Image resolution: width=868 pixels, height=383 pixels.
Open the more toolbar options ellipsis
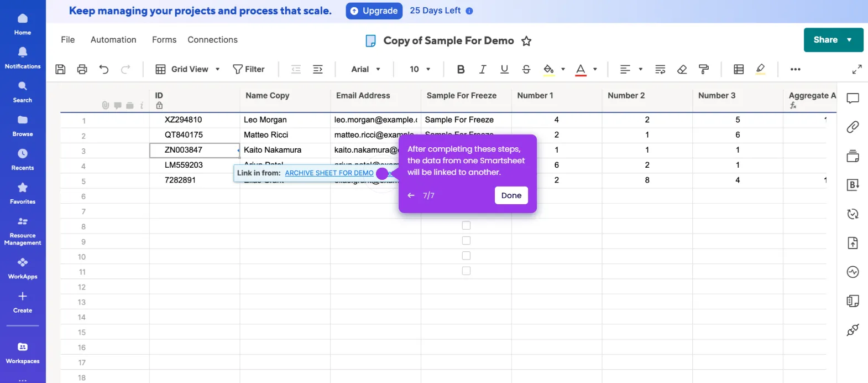click(x=796, y=69)
